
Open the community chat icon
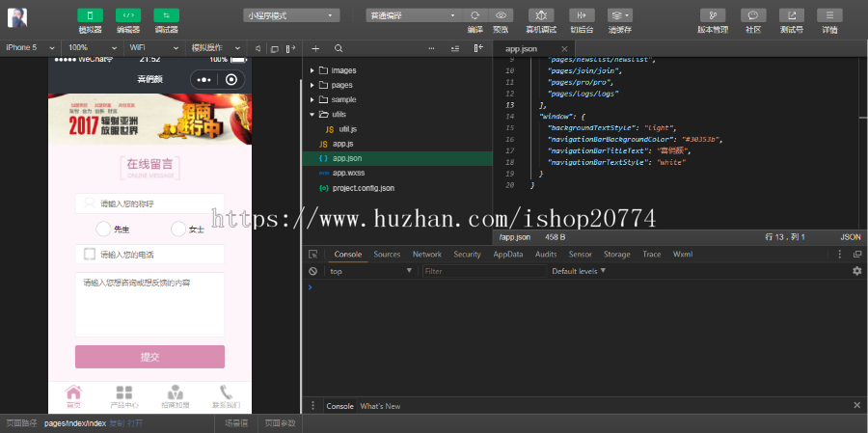753,15
